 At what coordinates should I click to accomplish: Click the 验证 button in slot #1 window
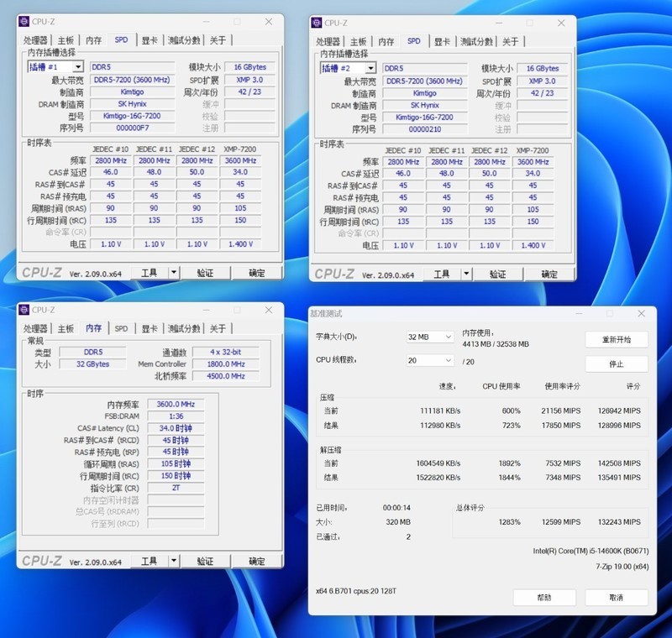point(204,273)
